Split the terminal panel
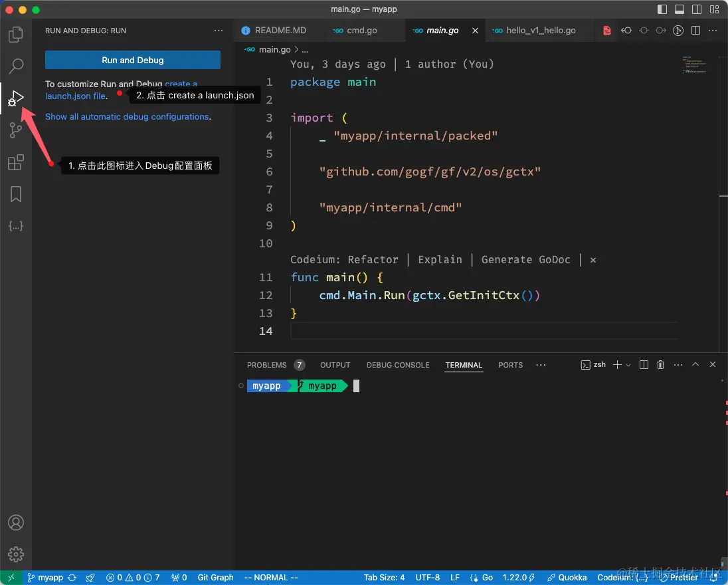The height and width of the screenshot is (585, 728). pyautogui.click(x=644, y=365)
